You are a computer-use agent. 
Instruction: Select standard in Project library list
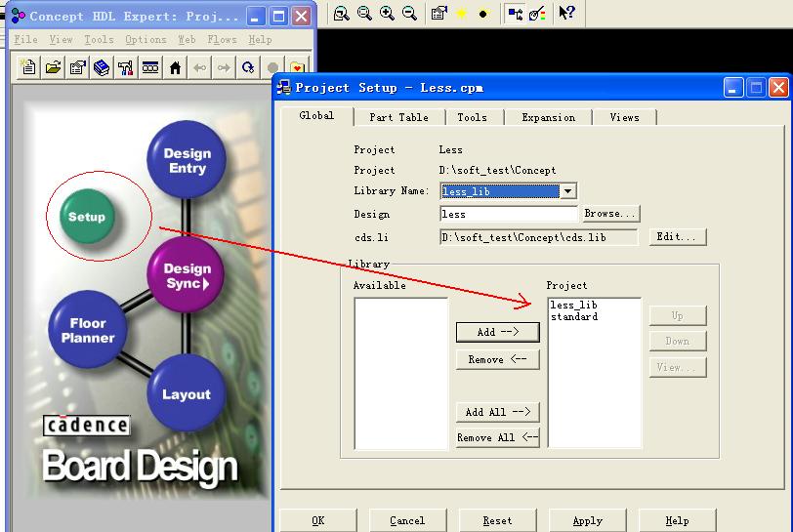coord(574,316)
